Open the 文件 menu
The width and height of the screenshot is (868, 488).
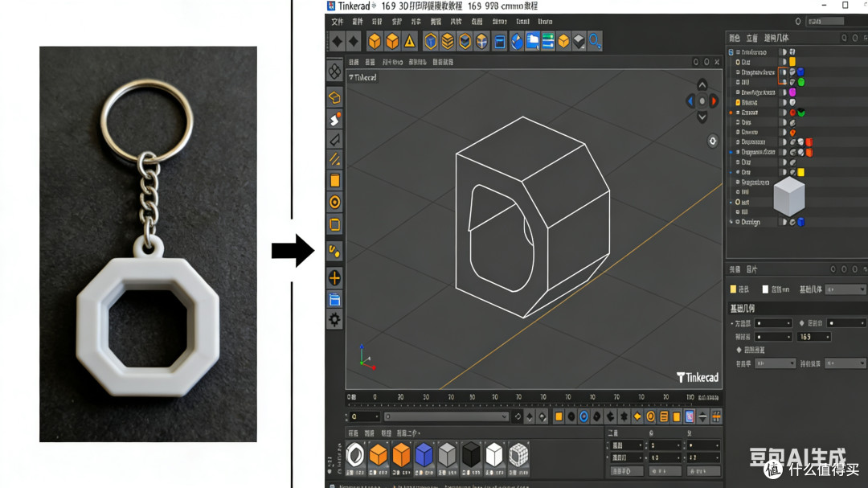337,22
